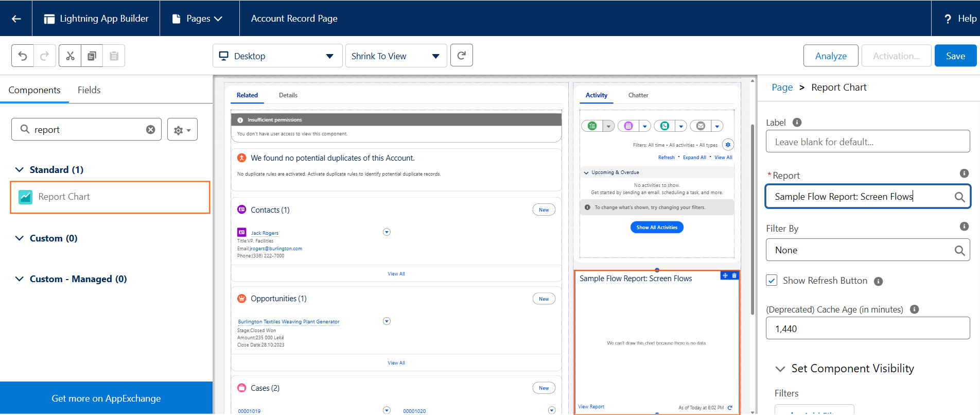Open email dropdown arrow
Image resolution: width=980 pixels, height=415 pixels.
(717, 126)
